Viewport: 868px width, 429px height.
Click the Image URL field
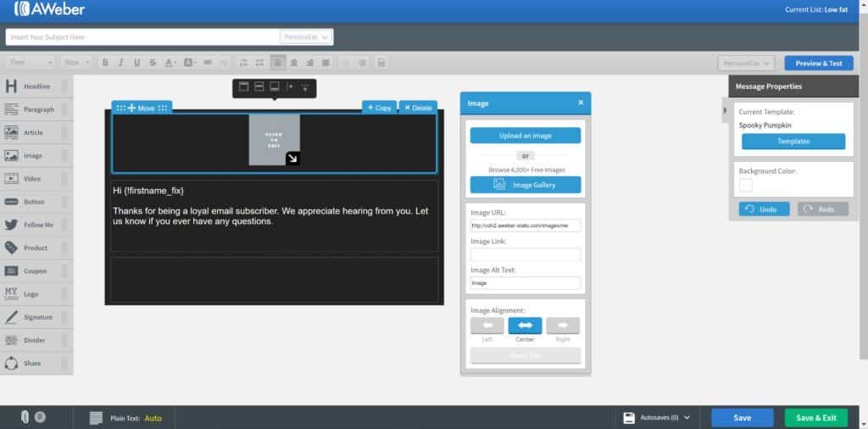526,226
